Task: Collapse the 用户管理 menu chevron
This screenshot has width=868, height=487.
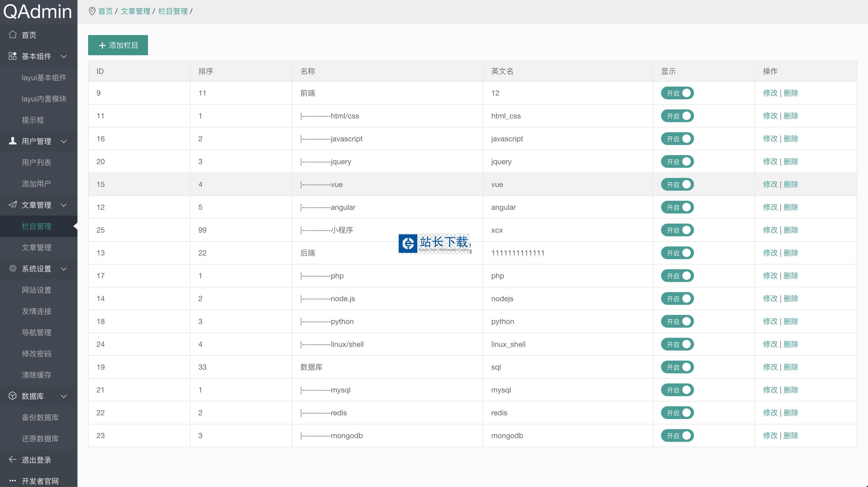Action: (x=64, y=141)
